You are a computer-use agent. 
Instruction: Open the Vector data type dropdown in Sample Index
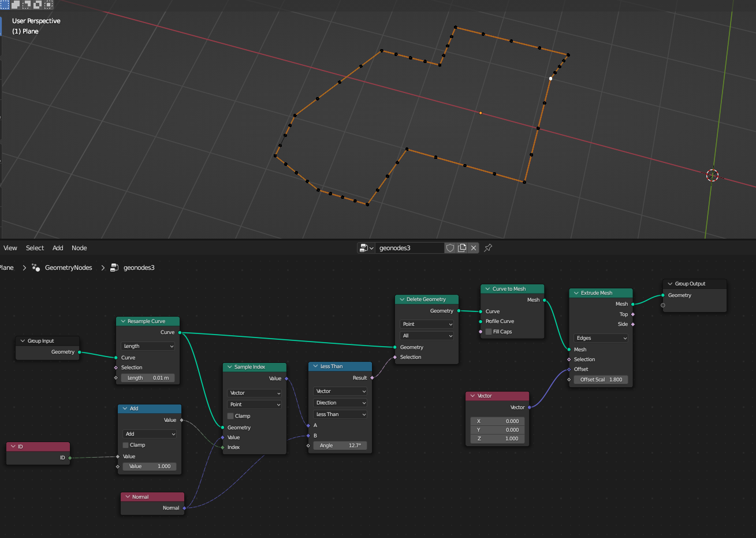(255, 393)
